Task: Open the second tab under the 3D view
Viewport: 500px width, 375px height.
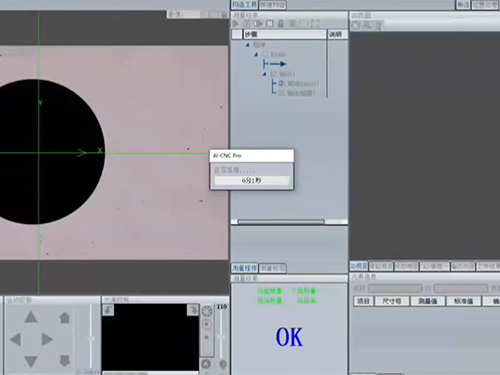Action: click(381, 266)
